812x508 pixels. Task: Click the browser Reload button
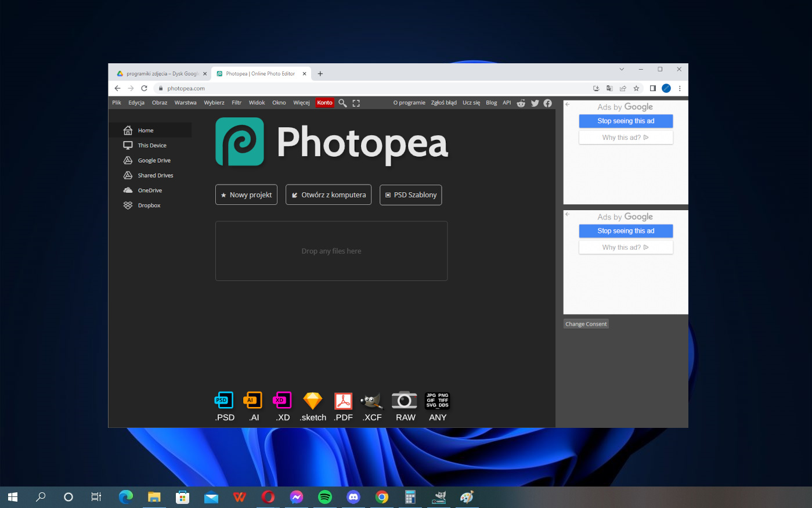point(144,88)
